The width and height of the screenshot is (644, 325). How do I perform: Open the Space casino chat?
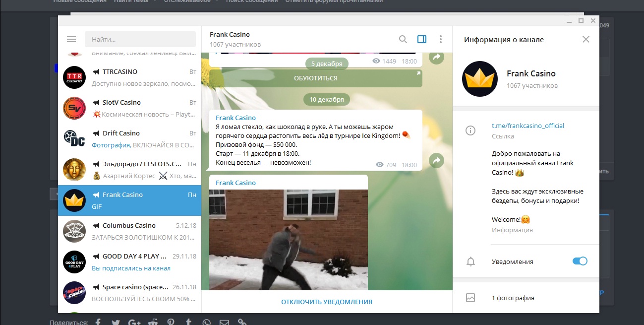click(x=130, y=292)
